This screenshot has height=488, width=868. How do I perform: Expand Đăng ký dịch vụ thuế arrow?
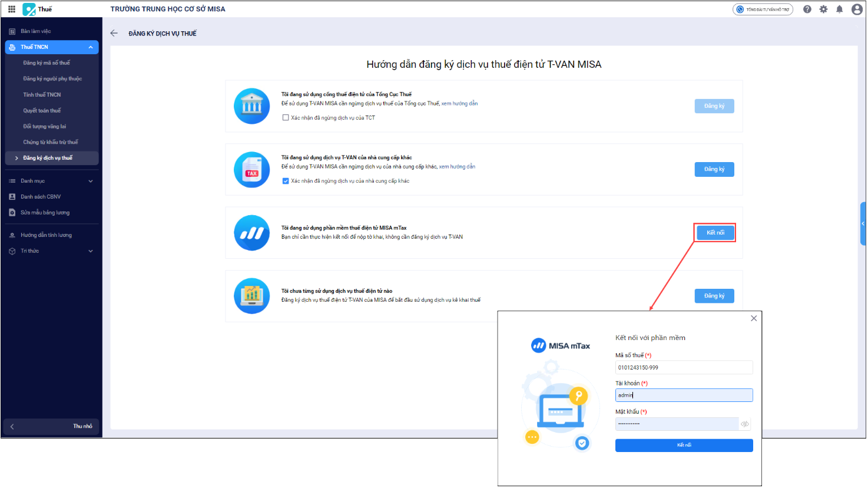click(x=16, y=158)
